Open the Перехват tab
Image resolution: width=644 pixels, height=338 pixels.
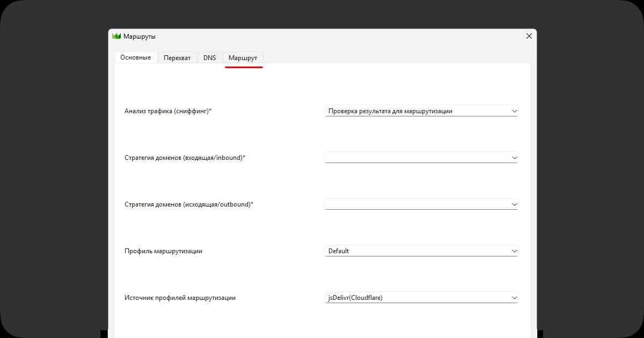click(x=177, y=58)
